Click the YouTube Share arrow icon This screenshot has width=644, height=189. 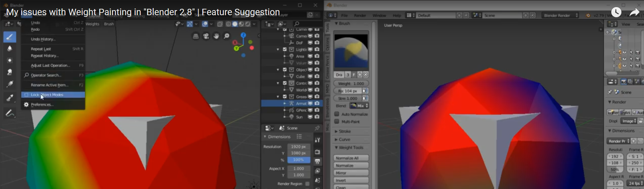pyautogui.click(x=634, y=12)
